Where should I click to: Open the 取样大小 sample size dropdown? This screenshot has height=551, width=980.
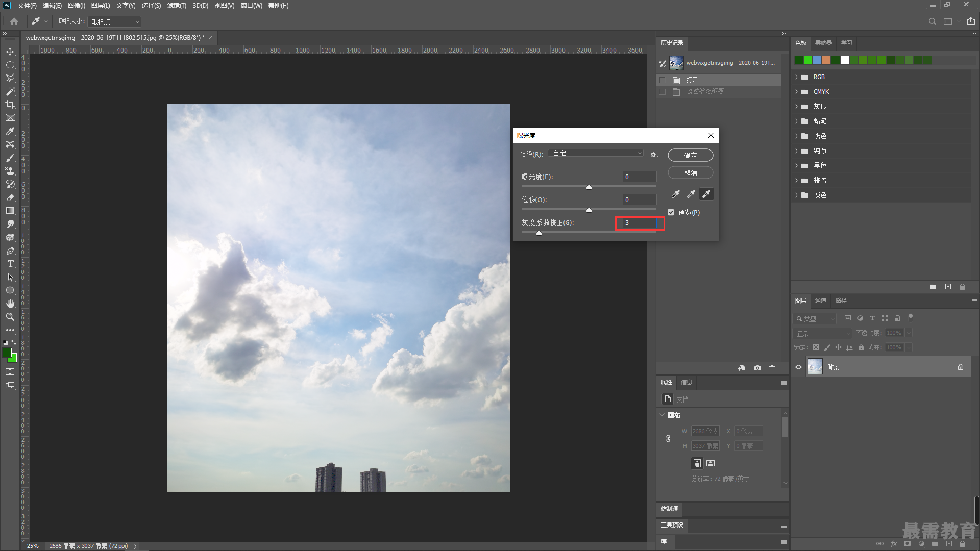[114, 22]
